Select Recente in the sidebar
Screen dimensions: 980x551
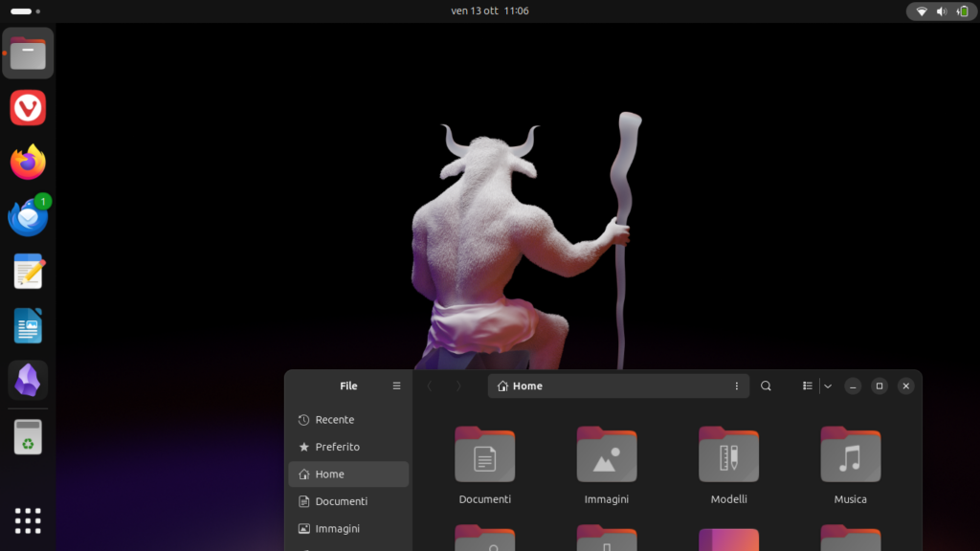348,420
